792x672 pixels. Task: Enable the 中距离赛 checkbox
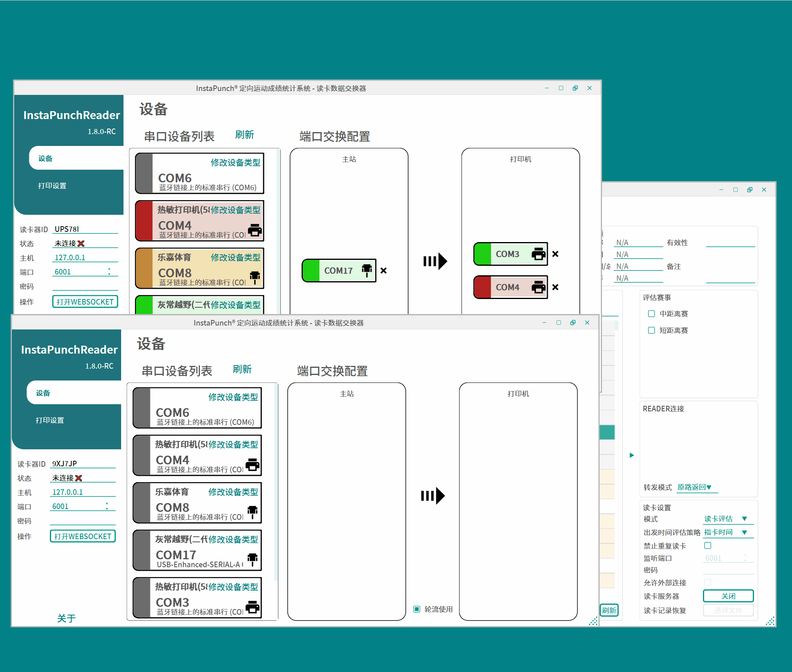tap(651, 314)
